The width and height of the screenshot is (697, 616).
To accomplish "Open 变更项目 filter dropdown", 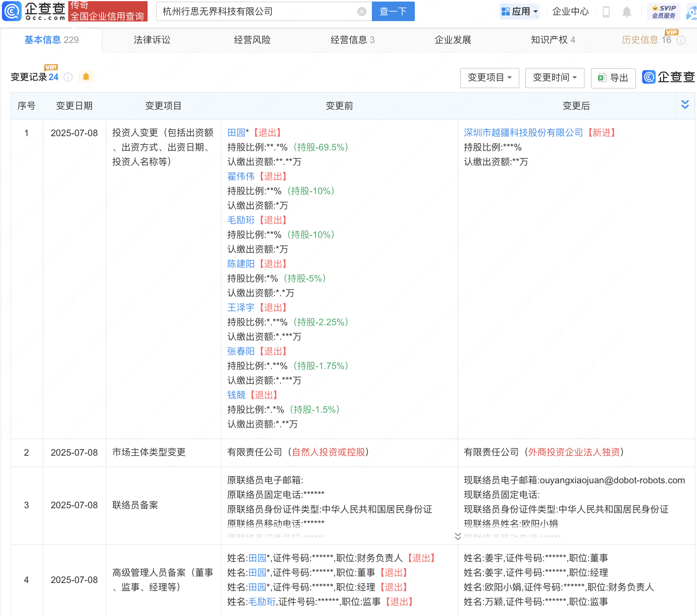I will click(x=490, y=78).
